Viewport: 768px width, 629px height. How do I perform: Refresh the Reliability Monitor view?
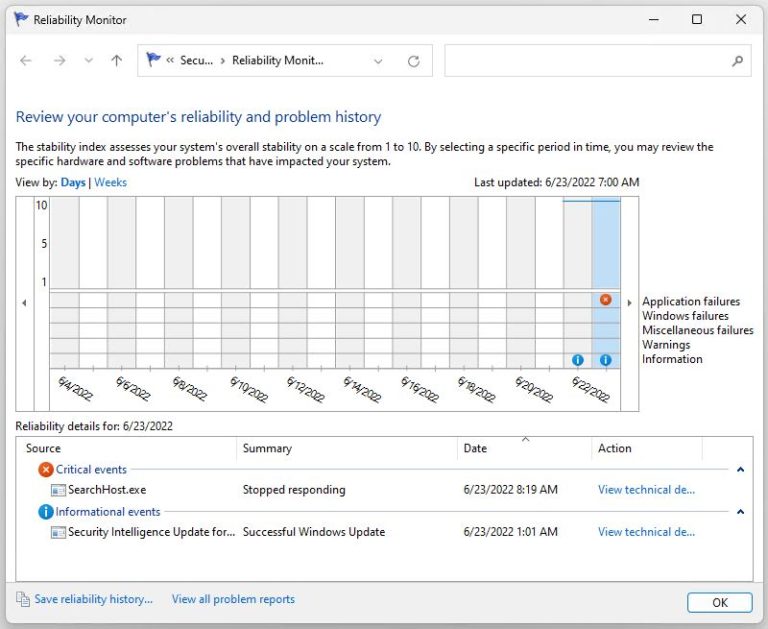click(413, 61)
